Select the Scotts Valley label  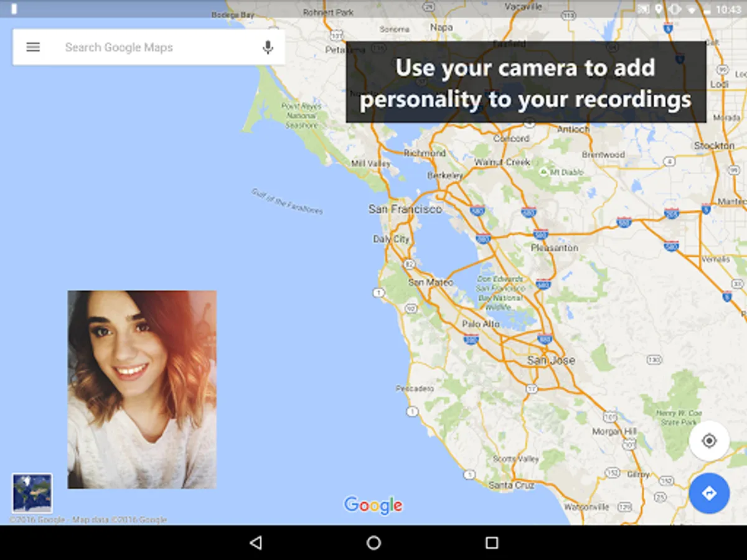[x=516, y=459]
